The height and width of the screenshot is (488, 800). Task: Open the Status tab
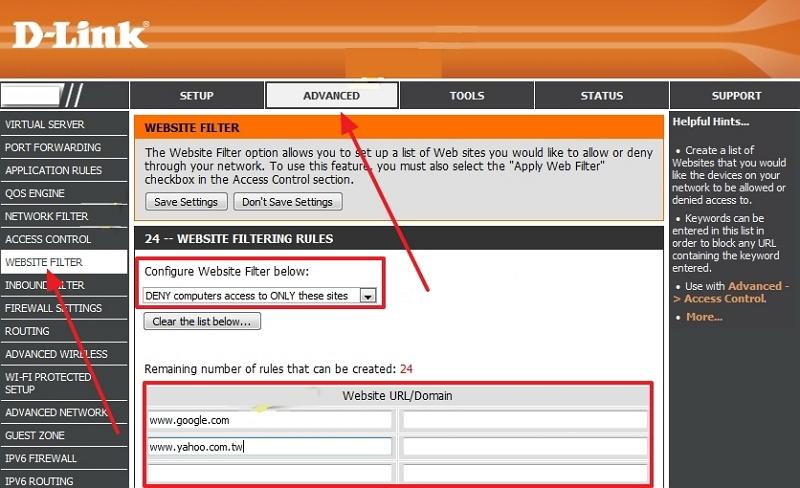tap(601, 96)
